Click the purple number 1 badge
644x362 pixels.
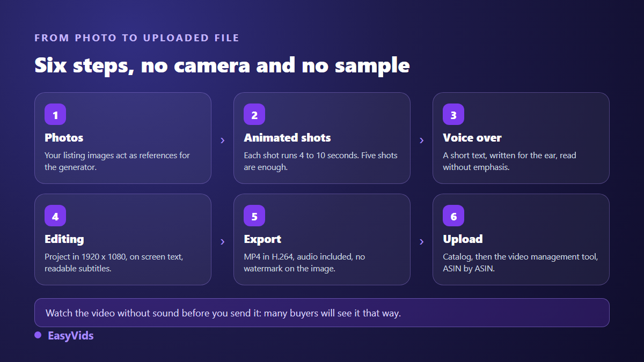click(x=55, y=114)
